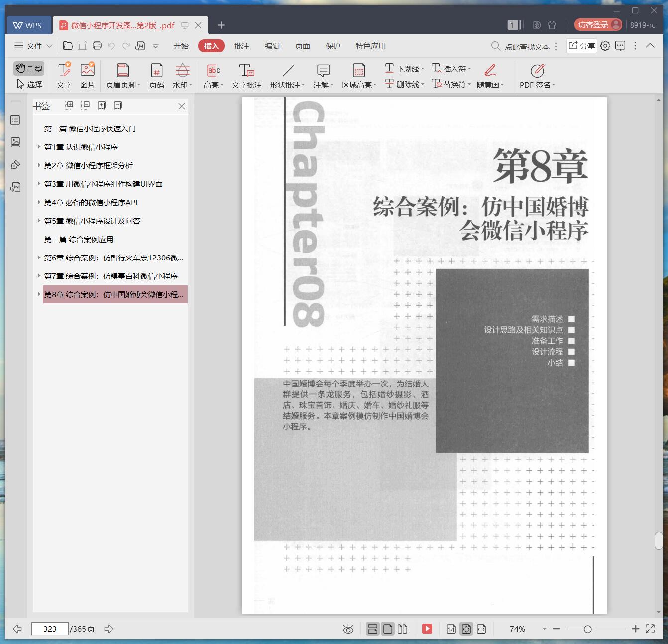Open the 注解 note dropdown
Screen dimensions: 668x644
[x=323, y=76]
